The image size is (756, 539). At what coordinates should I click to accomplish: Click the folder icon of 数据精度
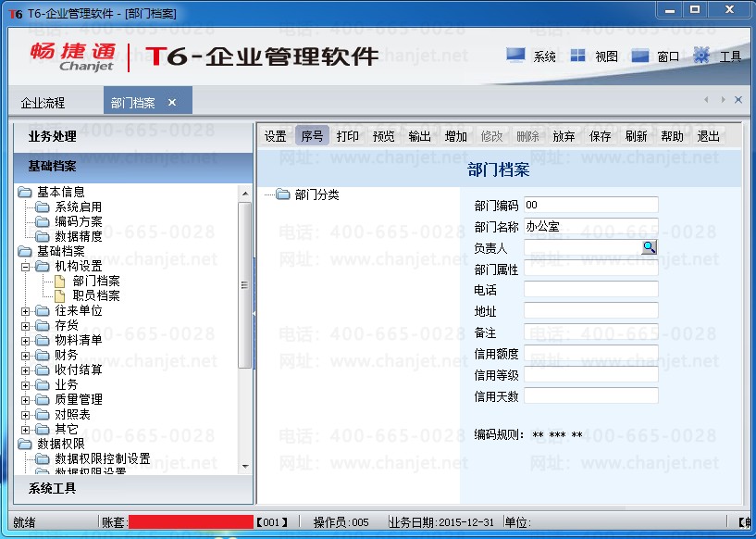click(x=43, y=236)
